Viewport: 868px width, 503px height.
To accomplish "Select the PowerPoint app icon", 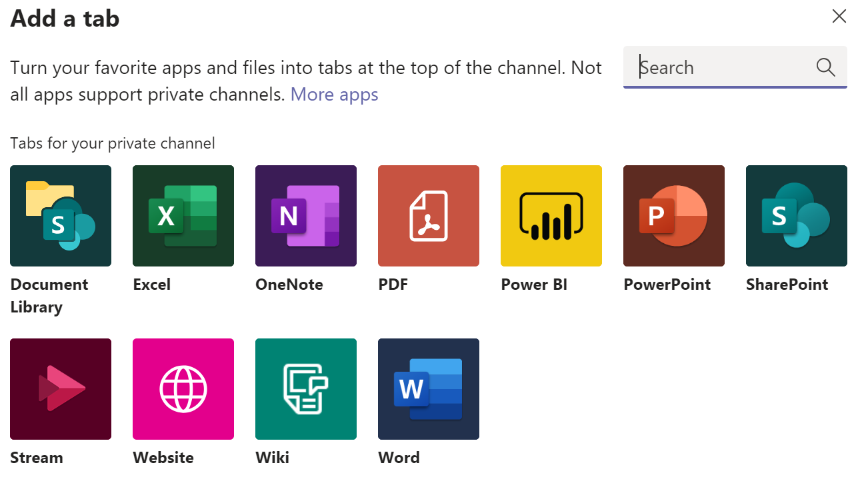I will (674, 216).
